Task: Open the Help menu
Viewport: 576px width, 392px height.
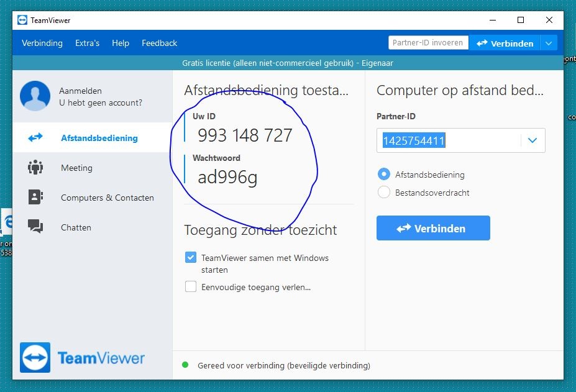Action: (121, 43)
